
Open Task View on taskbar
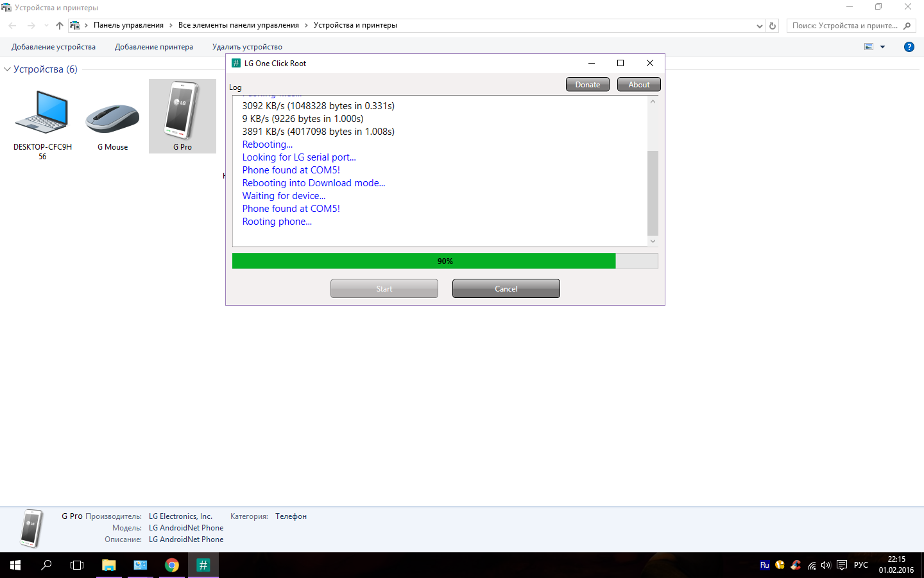(77, 565)
